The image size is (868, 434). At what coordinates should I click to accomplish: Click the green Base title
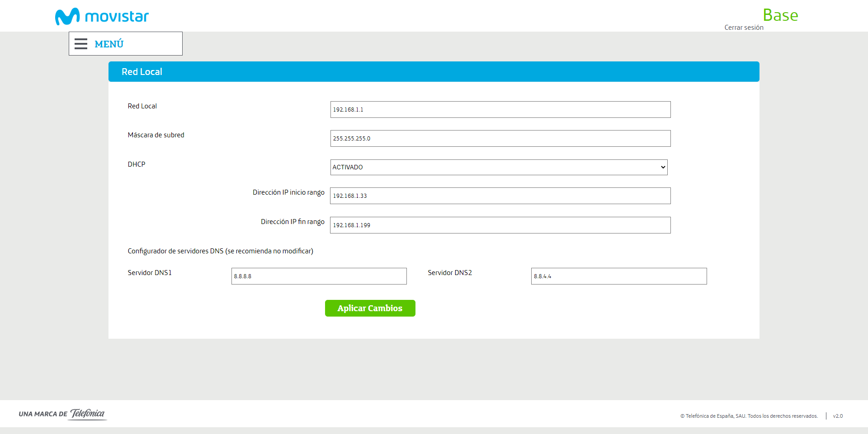[780, 15]
